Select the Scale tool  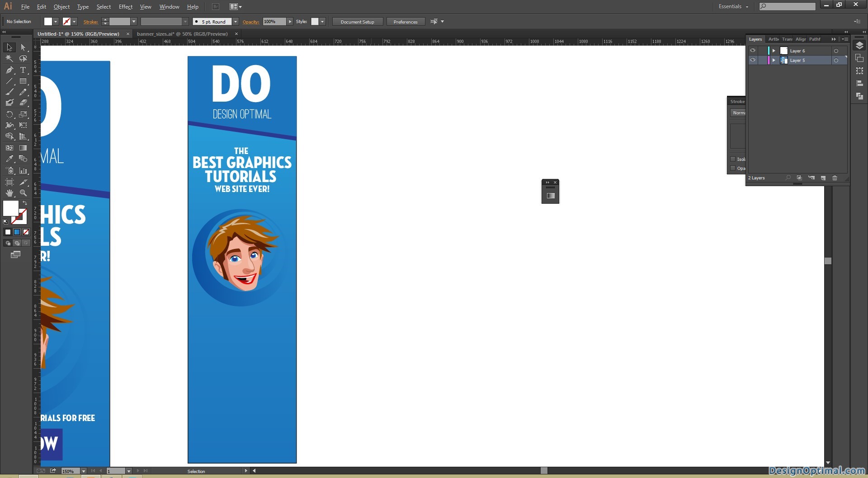(x=24, y=114)
